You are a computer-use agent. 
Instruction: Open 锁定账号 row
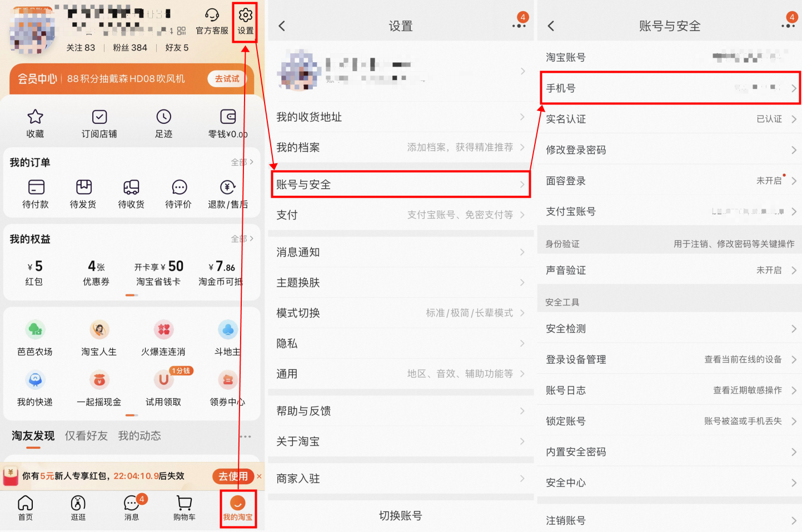670,421
